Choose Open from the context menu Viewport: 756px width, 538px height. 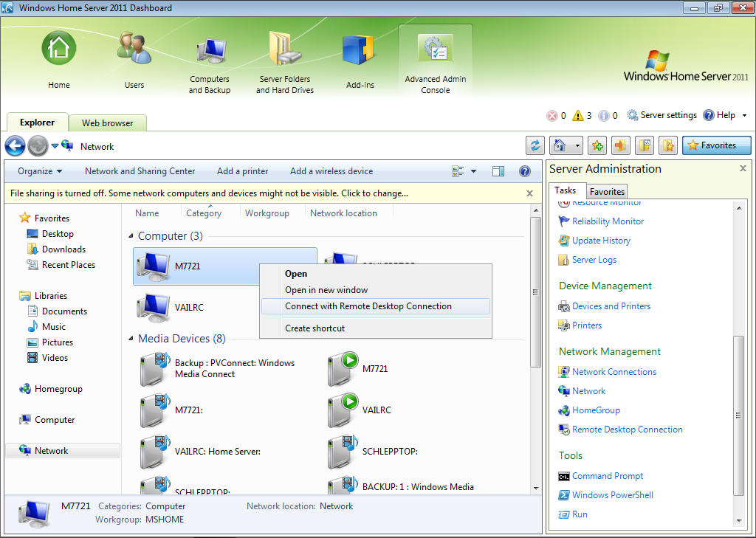[x=376, y=274]
